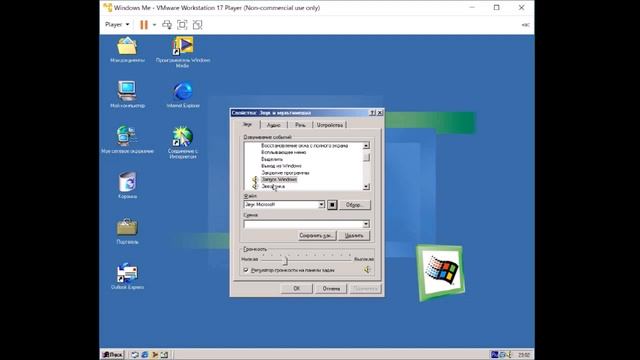Open the dropdown arrow beside the pause button
Image resolution: width=640 pixels, height=360 pixels.
click(x=154, y=25)
